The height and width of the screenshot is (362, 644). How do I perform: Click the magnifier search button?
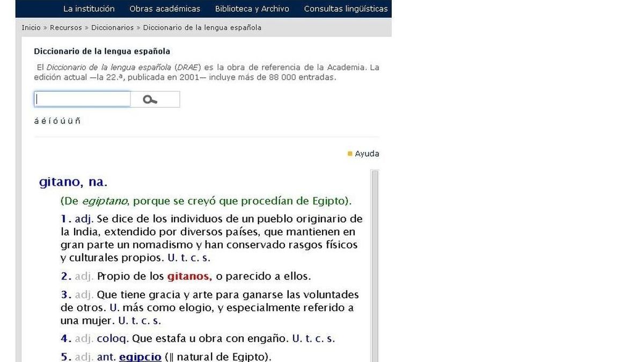155,99
